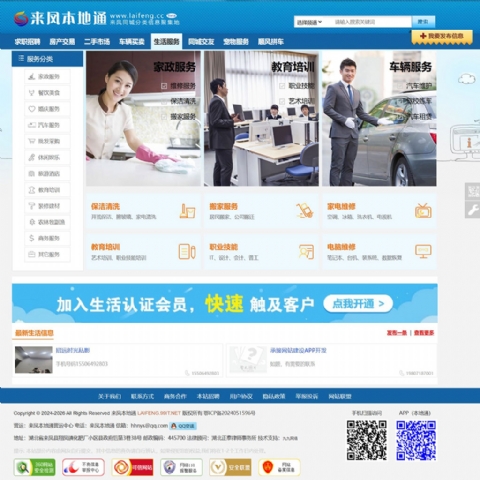Click the 可信网站 red badge

132,467
